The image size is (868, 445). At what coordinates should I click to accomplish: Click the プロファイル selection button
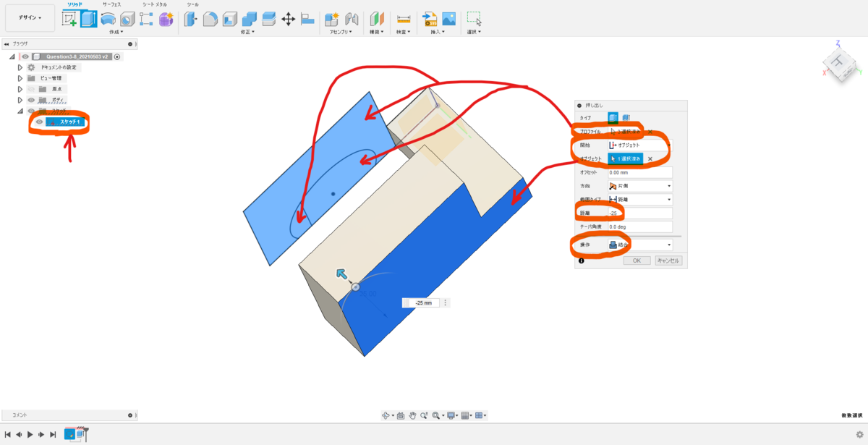[x=625, y=132]
